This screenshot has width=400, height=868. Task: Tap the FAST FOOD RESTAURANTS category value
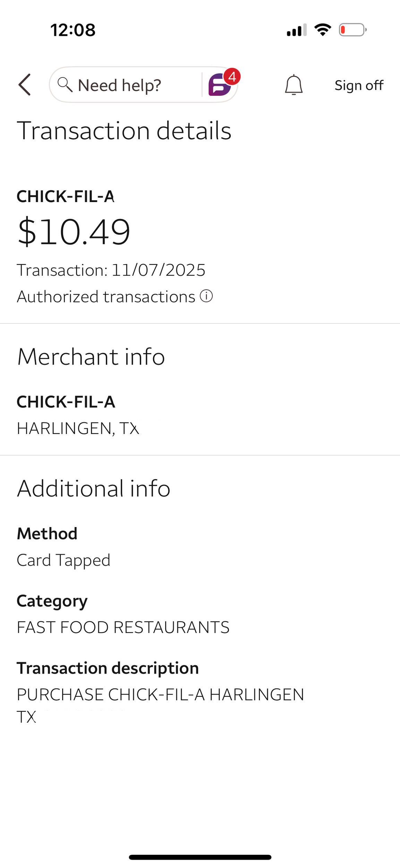click(123, 627)
